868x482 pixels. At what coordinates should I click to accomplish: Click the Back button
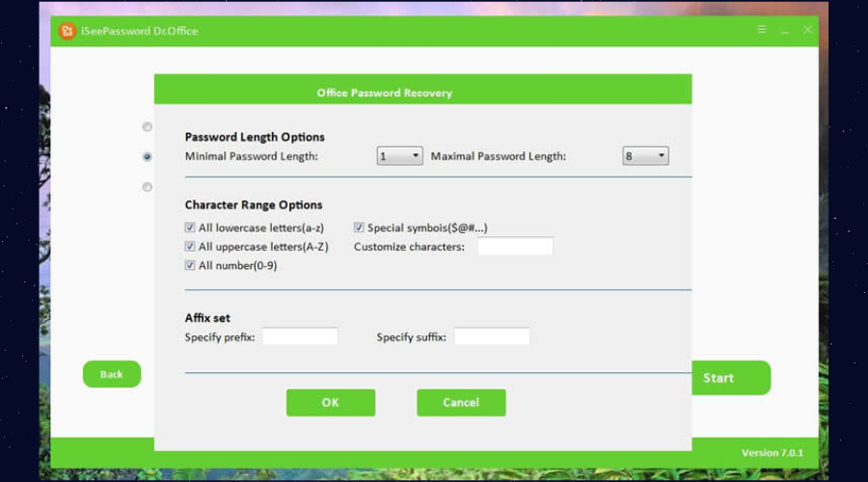click(x=112, y=374)
